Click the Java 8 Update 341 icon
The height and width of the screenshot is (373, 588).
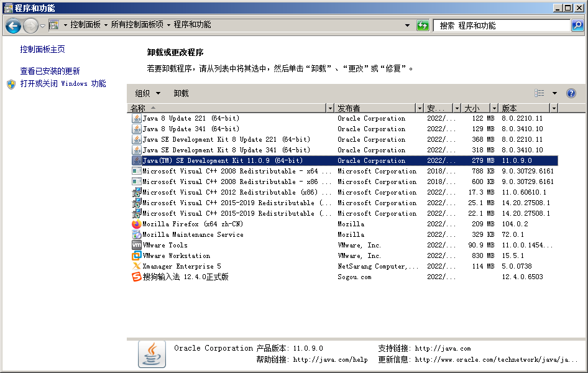pyautogui.click(x=137, y=129)
